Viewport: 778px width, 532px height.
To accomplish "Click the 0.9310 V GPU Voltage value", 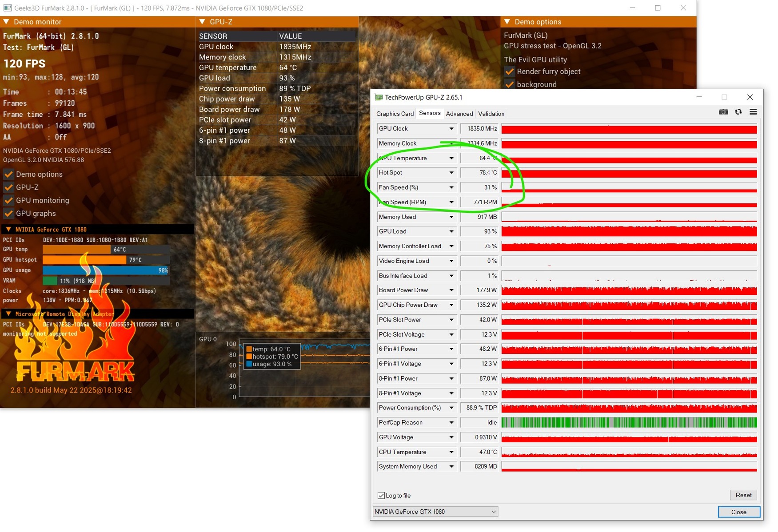I will pos(479,437).
